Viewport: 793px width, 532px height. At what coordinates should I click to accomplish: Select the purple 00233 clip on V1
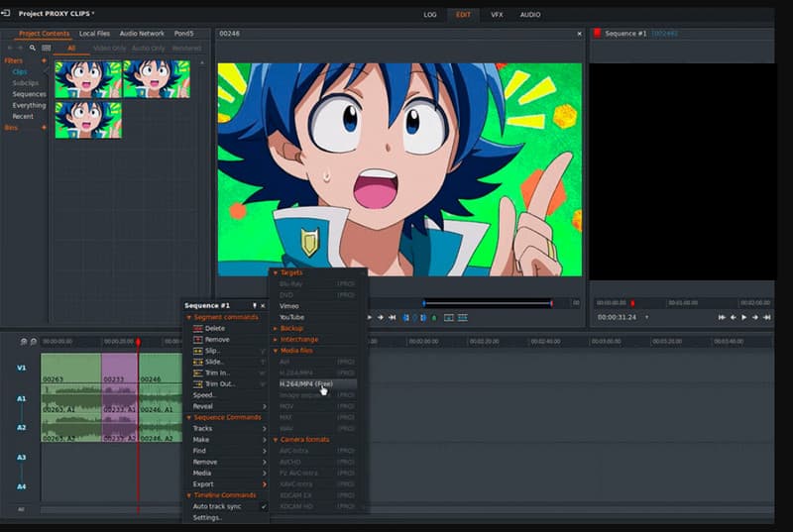119,369
